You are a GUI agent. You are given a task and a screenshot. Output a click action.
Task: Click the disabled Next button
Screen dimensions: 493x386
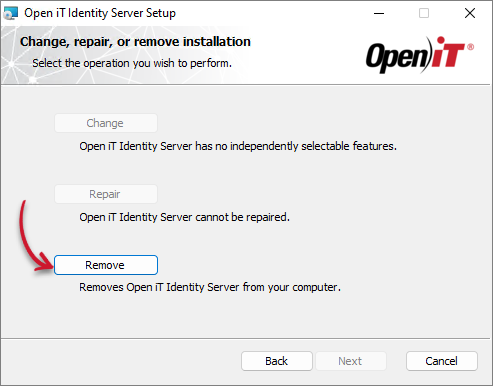(x=351, y=361)
